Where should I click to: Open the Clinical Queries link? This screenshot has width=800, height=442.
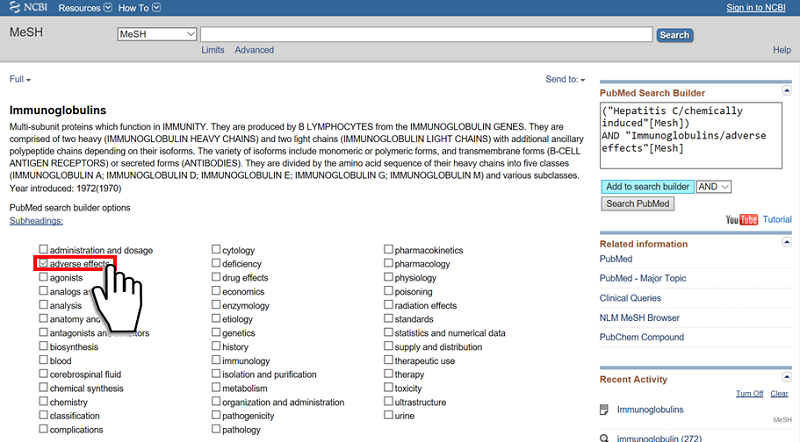(x=630, y=298)
